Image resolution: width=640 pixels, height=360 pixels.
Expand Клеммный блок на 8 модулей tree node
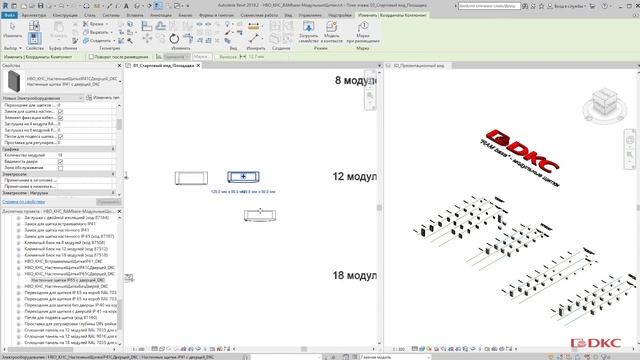coord(18,243)
